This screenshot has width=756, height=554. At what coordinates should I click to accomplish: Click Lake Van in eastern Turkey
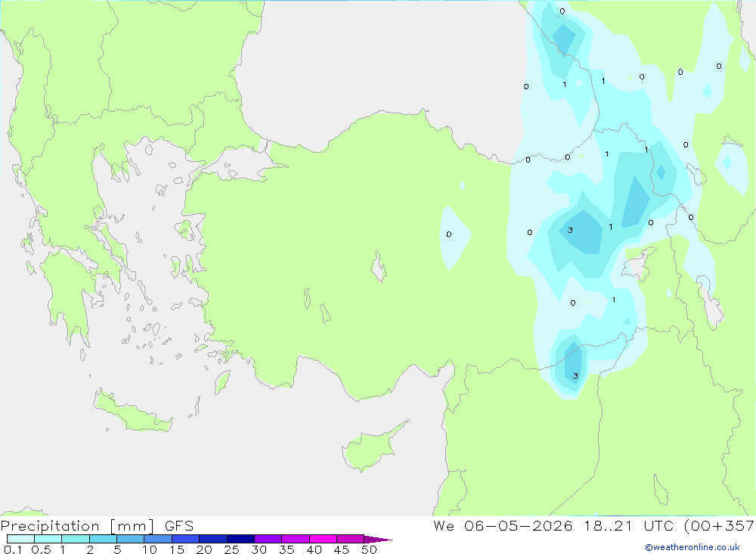[x=639, y=265]
